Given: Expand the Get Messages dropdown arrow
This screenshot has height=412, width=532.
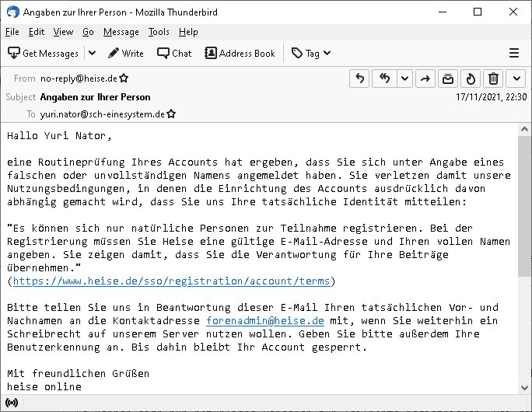Looking at the screenshot, I should pyautogui.click(x=92, y=53).
